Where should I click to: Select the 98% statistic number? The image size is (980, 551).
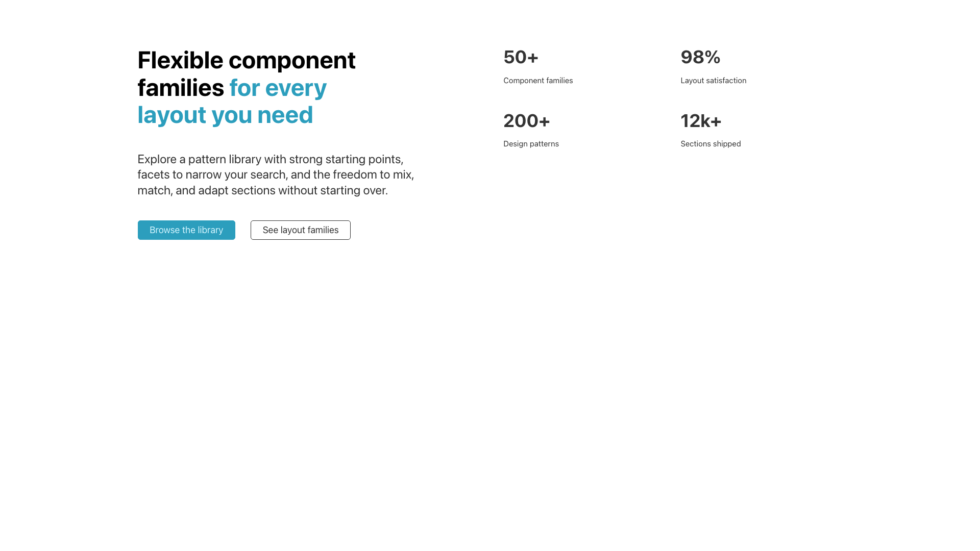pyautogui.click(x=700, y=57)
